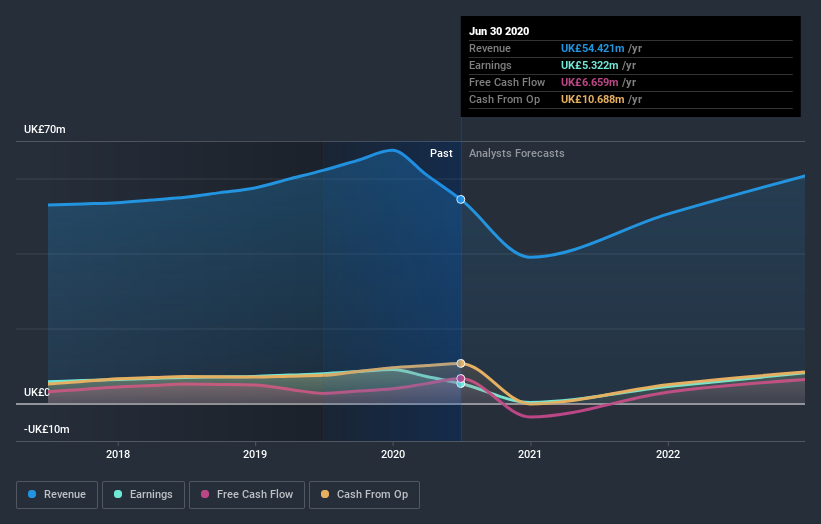821x524 pixels.
Task: Click the 2018 x-axis label
Action: click(118, 454)
